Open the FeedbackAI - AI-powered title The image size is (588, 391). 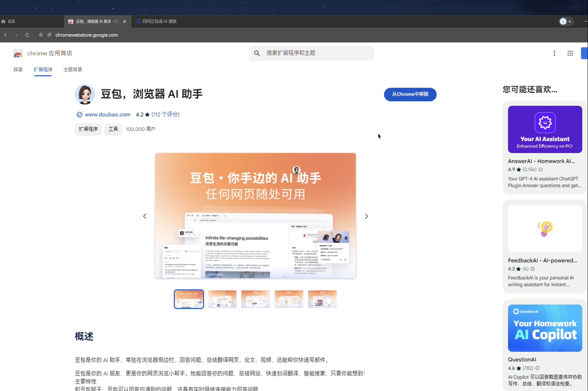(x=542, y=261)
